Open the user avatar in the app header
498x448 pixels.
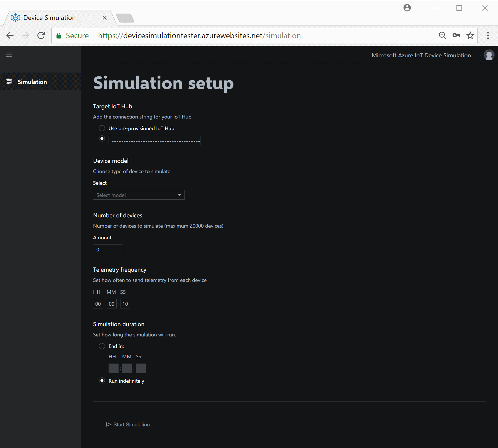tap(489, 55)
